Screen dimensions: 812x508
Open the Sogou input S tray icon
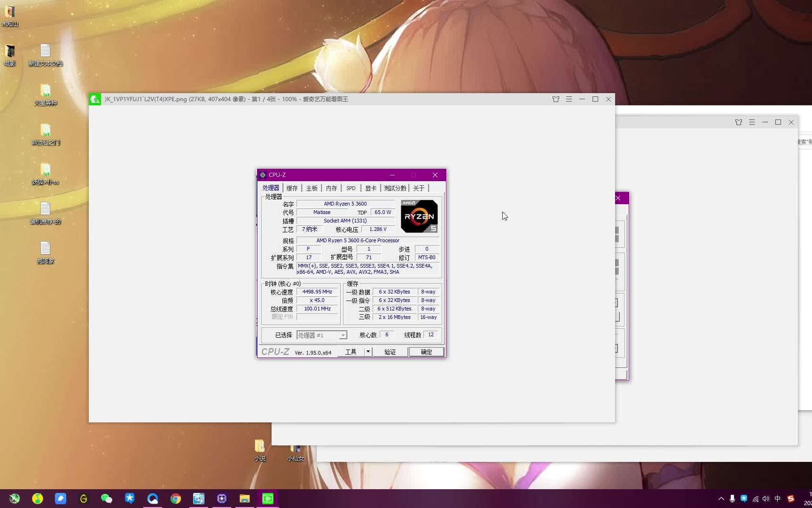[x=791, y=499]
